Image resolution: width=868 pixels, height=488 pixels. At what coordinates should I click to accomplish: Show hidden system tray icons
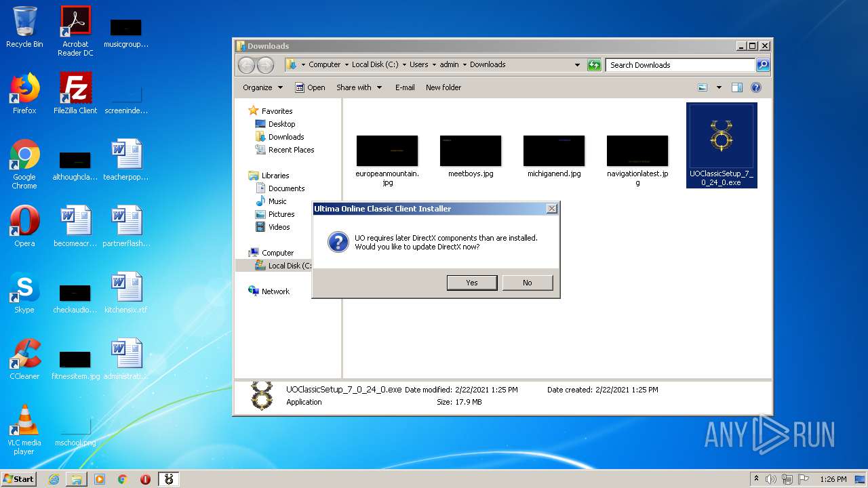pyautogui.click(x=756, y=479)
